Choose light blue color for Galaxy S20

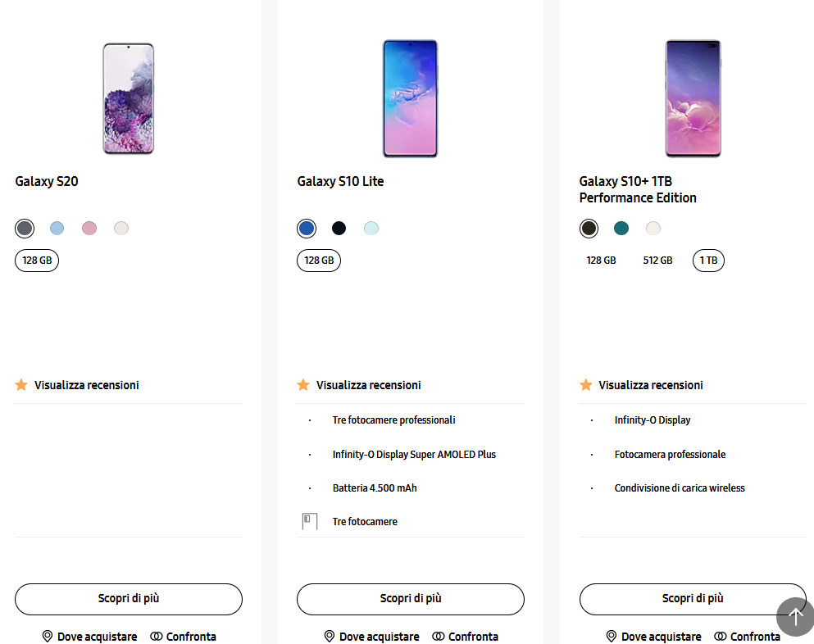click(x=57, y=229)
